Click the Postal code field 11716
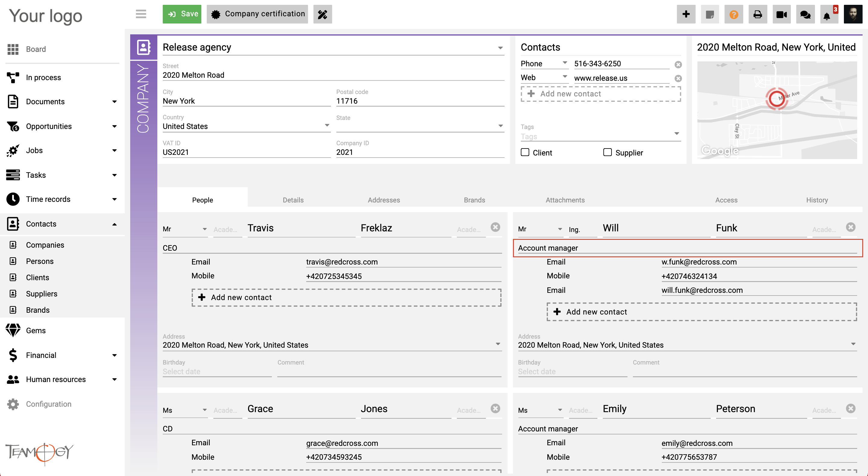Viewport: 868px width, 476px height. pos(420,101)
